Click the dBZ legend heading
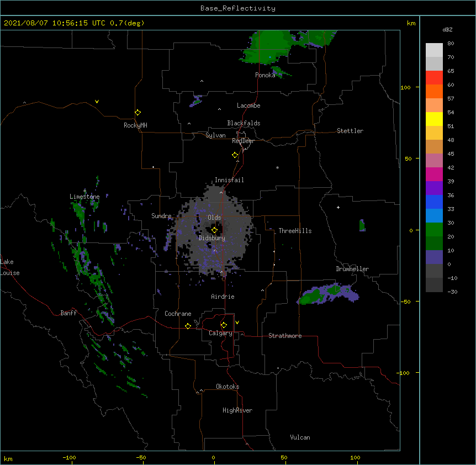The width and height of the screenshot is (476, 465). (447, 29)
